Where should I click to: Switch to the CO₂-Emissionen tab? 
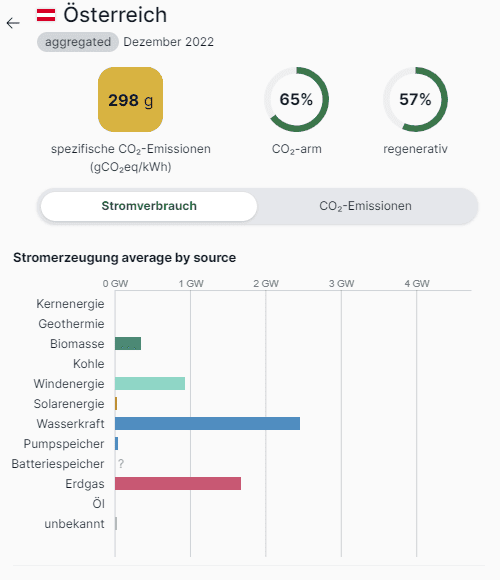tap(365, 206)
